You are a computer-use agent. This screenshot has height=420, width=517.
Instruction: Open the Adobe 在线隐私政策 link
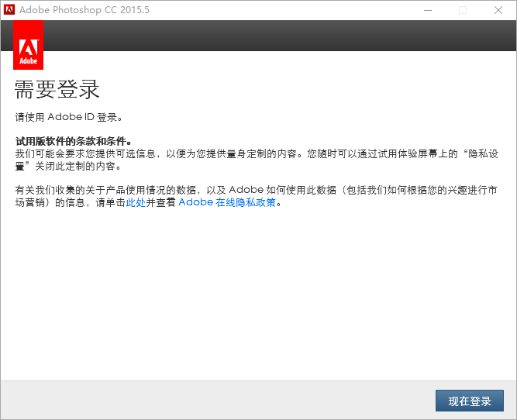pos(227,202)
